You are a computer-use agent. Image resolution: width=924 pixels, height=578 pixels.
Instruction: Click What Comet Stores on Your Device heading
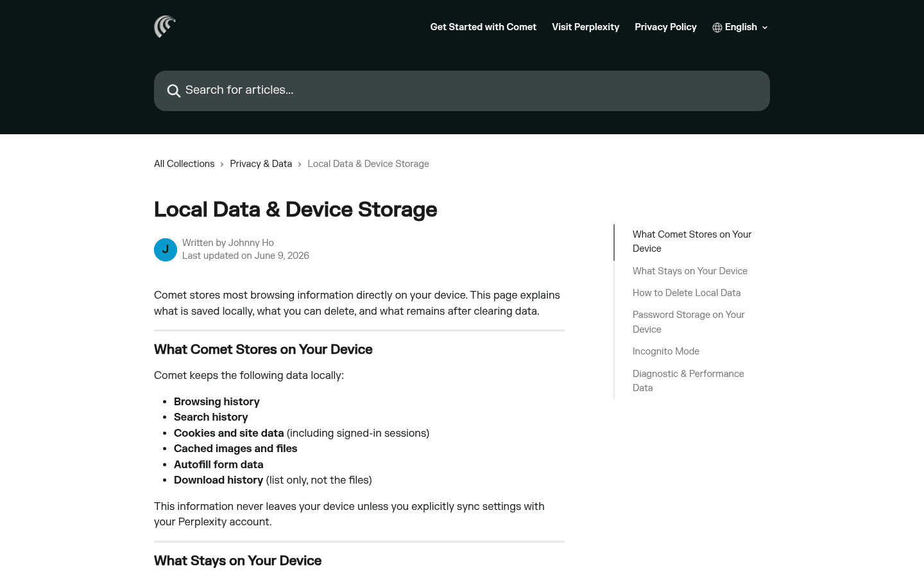[263, 349]
